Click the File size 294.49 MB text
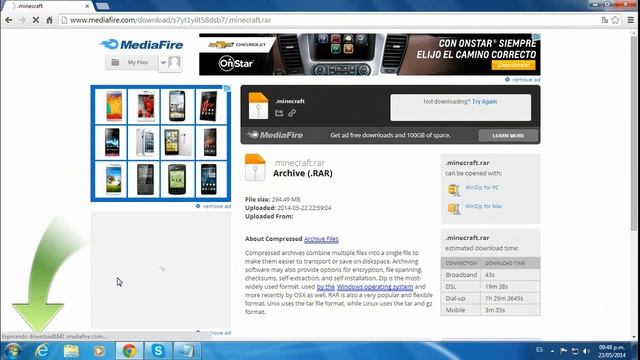 tap(273, 200)
